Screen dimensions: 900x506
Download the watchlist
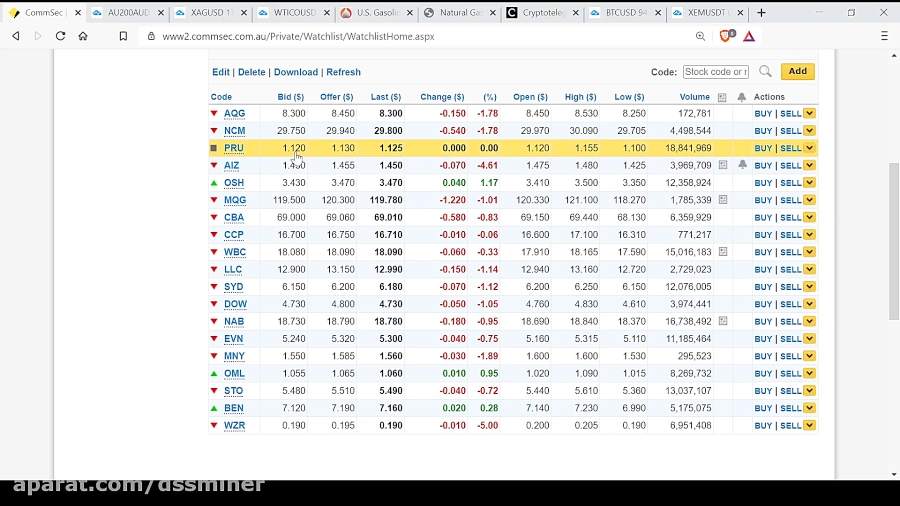point(296,72)
